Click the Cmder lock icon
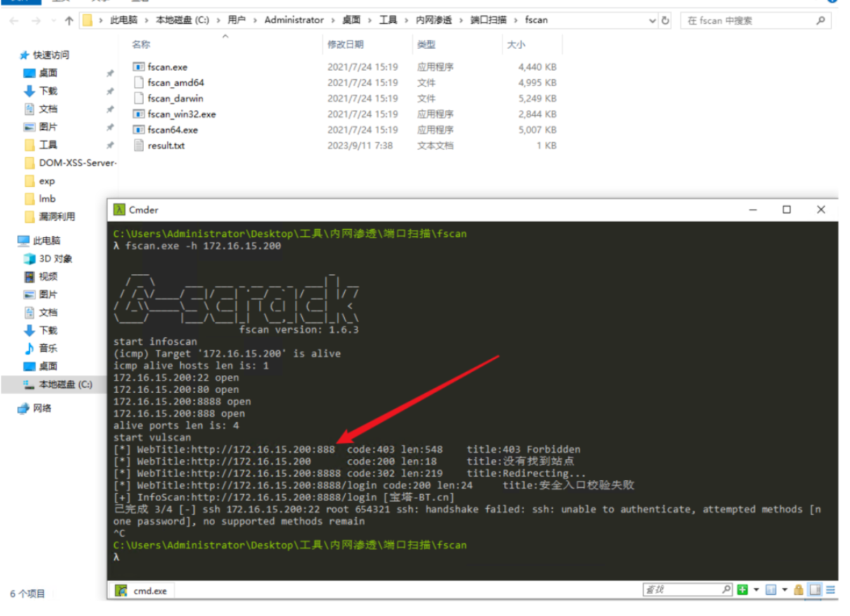 (799, 589)
